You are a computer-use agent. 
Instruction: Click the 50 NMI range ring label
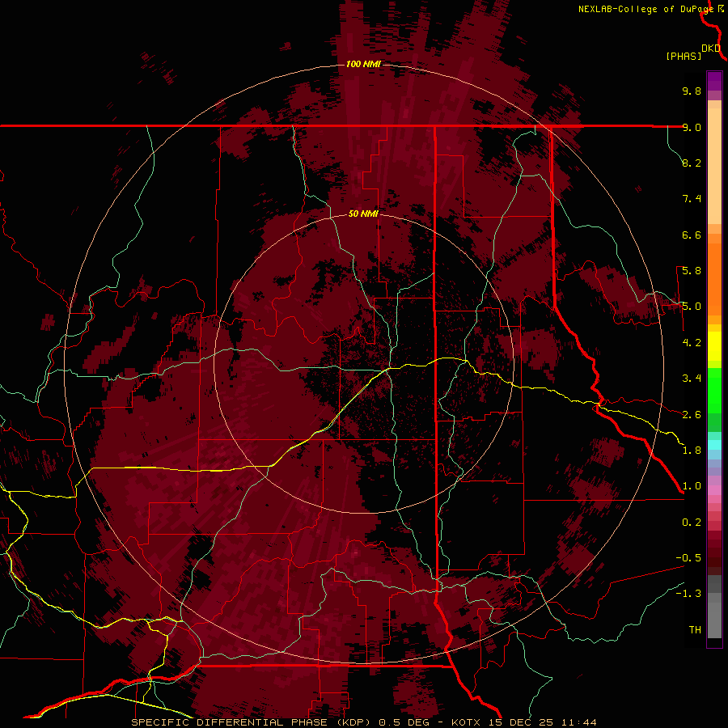[x=363, y=214]
